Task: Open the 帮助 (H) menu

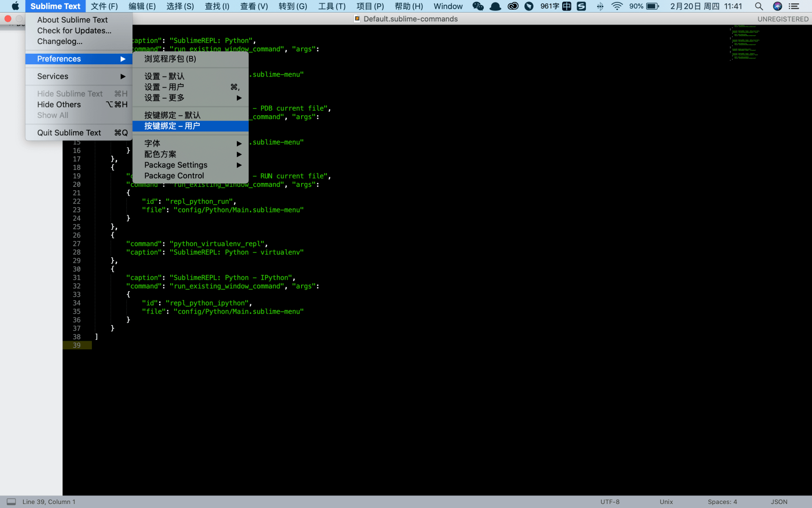Action: (409, 6)
